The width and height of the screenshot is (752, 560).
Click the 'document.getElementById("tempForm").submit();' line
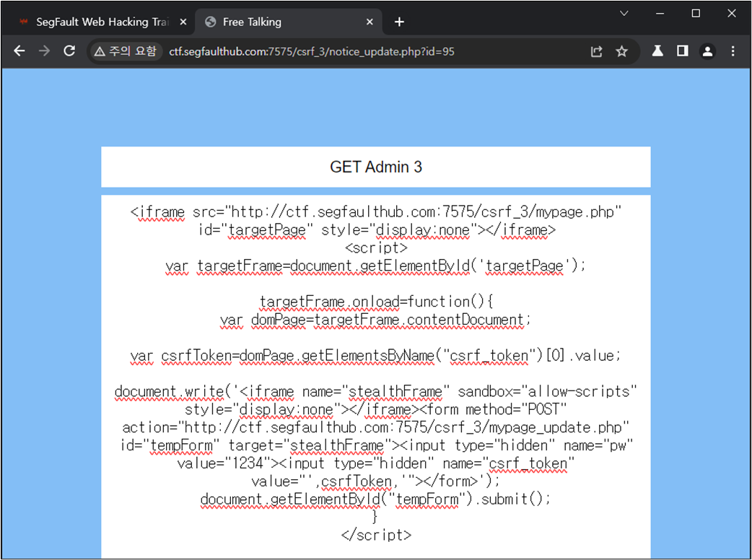[376, 499]
